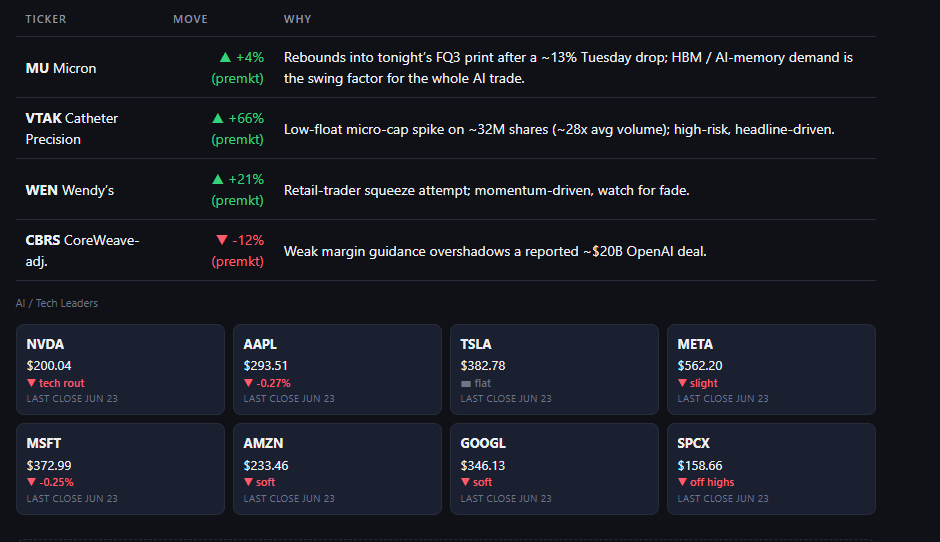Select the GOOGL stock card
The image size is (940, 542).
point(555,469)
